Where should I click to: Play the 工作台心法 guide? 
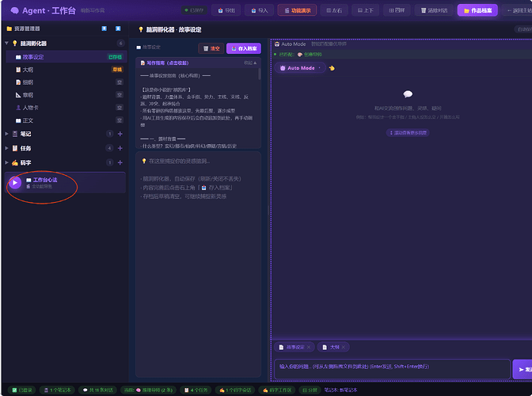tap(14, 183)
